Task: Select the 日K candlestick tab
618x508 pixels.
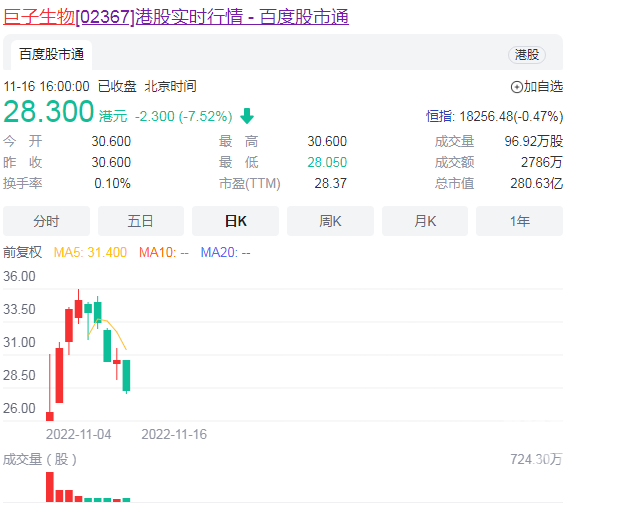Action: pyautogui.click(x=235, y=221)
